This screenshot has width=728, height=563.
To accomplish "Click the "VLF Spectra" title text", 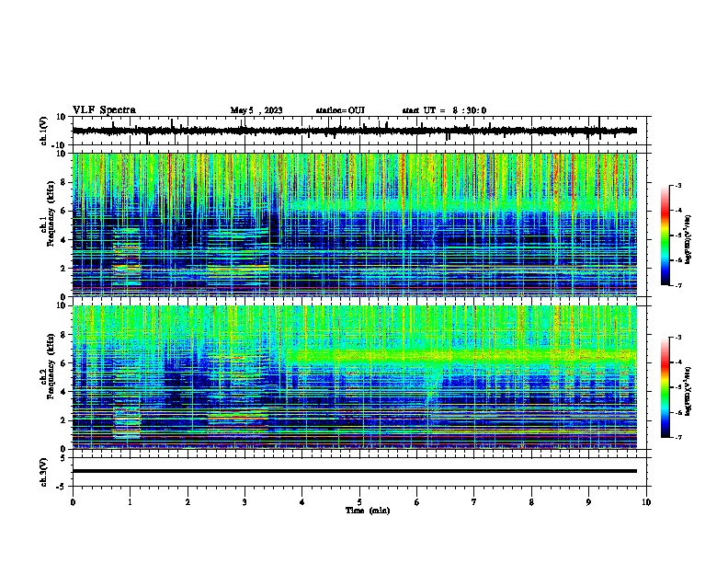I will tap(104, 110).
